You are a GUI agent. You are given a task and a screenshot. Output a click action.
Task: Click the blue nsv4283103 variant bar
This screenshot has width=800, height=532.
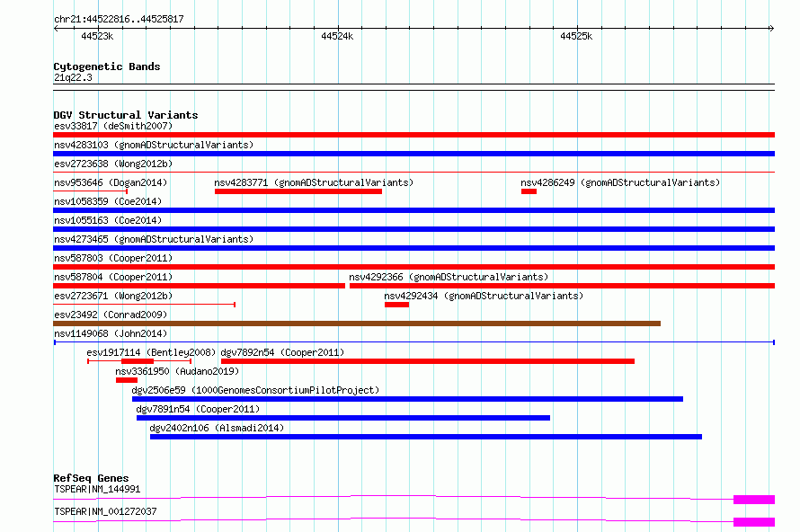click(x=413, y=154)
